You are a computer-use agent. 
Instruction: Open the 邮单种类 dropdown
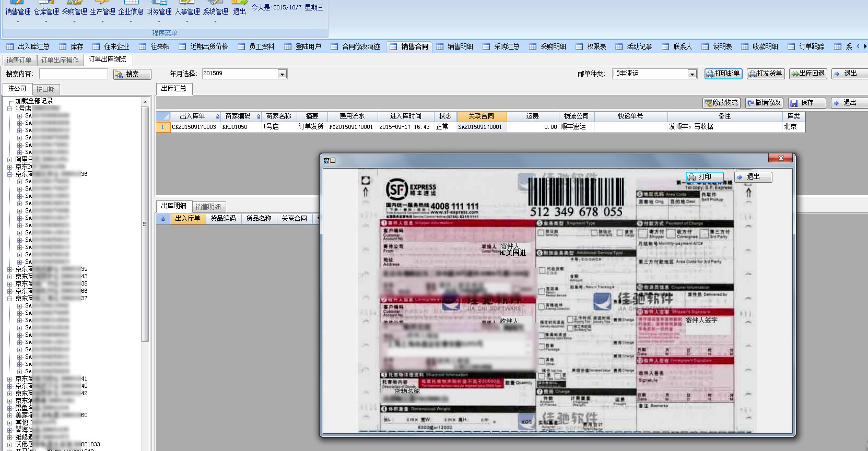click(692, 74)
